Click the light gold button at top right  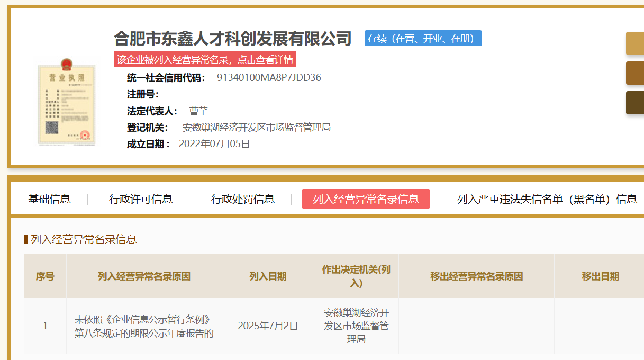(x=635, y=43)
